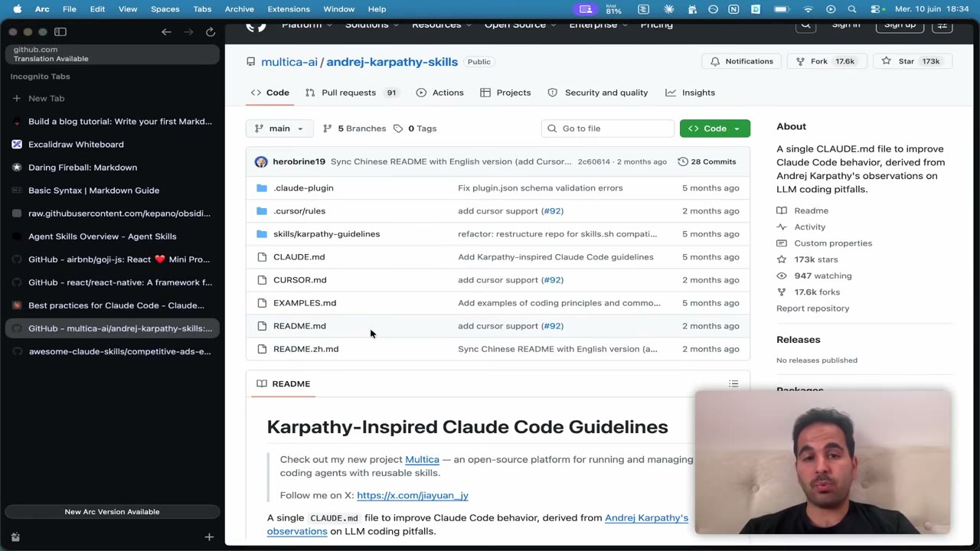Click the Wi-Fi icon in menu bar
The height and width of the screenshot is (551, 980).
click(x=808, y=9)
